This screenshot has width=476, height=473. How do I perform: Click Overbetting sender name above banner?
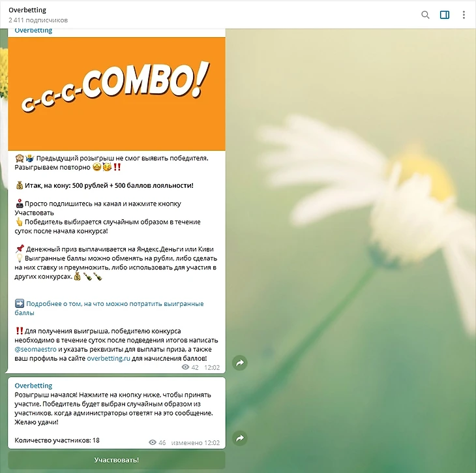click(33, 31)
